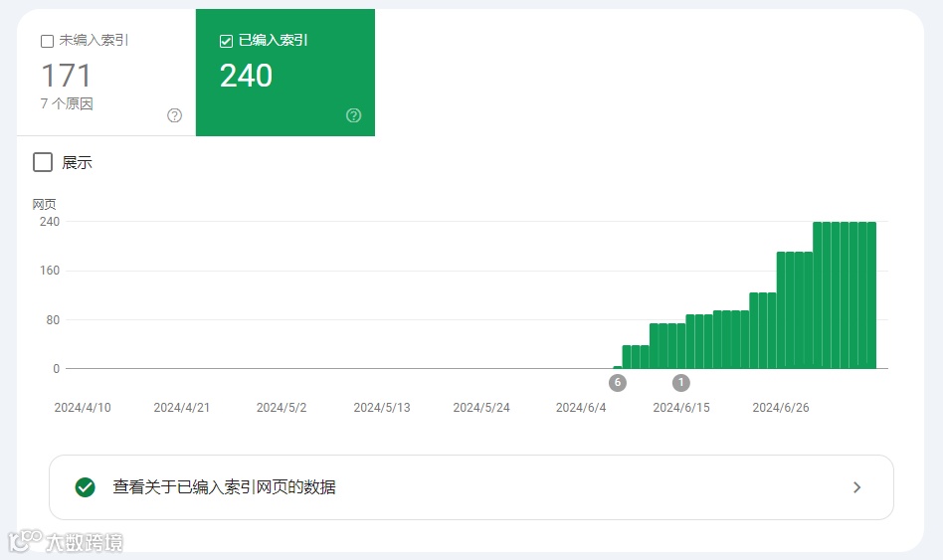Click the 80 y-axis value
The image size is (943, 560).
pos(53,320)
